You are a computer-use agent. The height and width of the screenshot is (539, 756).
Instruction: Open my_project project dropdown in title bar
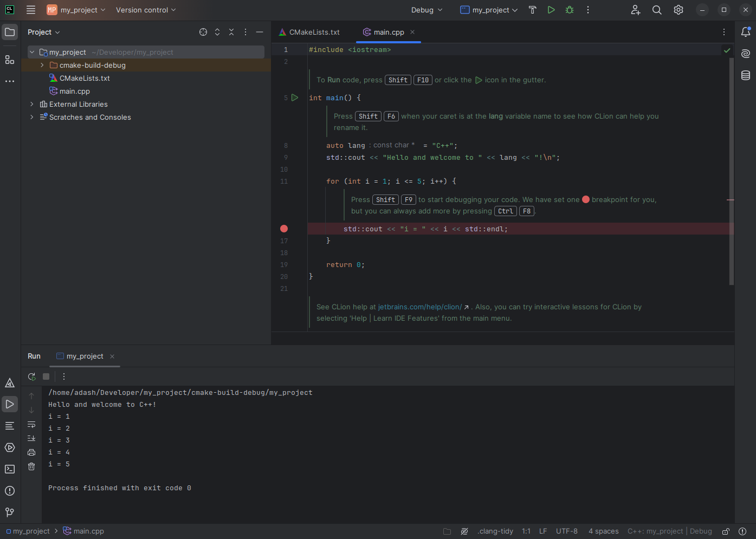[76, 10]
